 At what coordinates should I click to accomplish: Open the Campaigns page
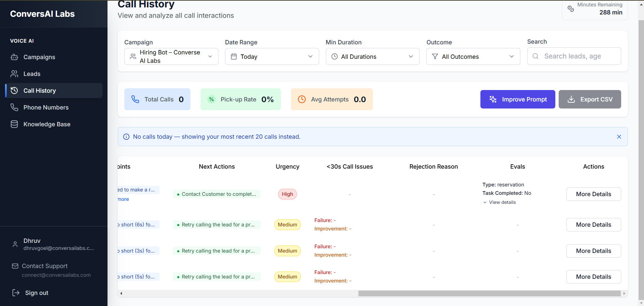point(54,57)
